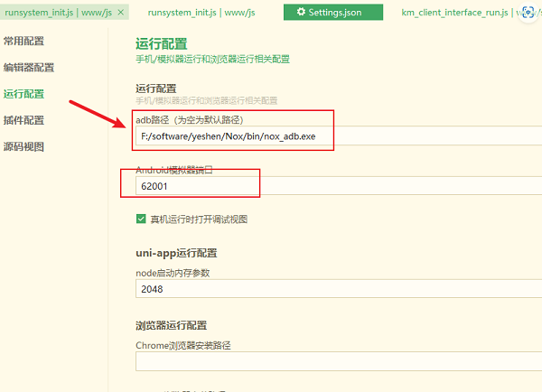Switch to 源码视图 in the sidebar
This screenshot has height=392, width=542.
[x=23, y=146]
